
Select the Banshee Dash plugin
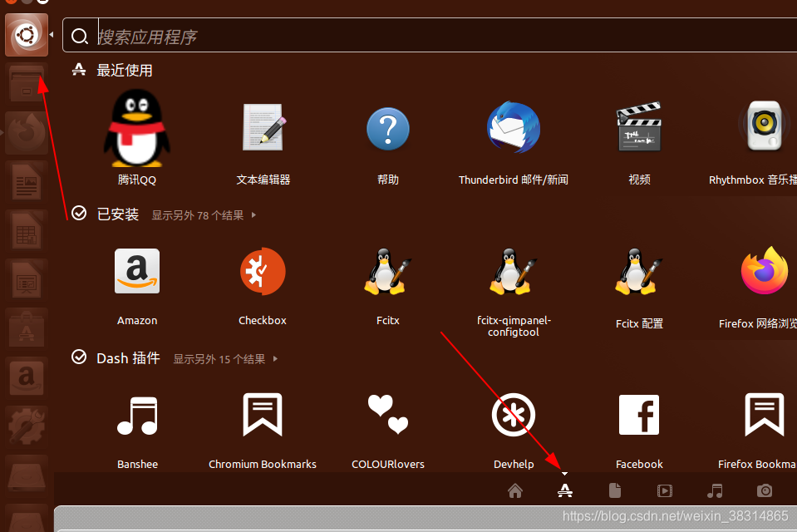[x=137, y=416]
